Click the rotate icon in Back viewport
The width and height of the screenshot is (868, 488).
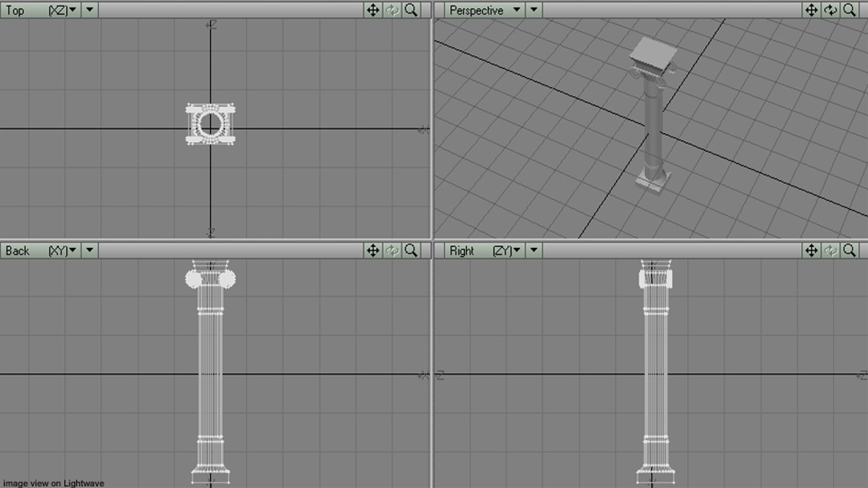(x=392, y=250)
